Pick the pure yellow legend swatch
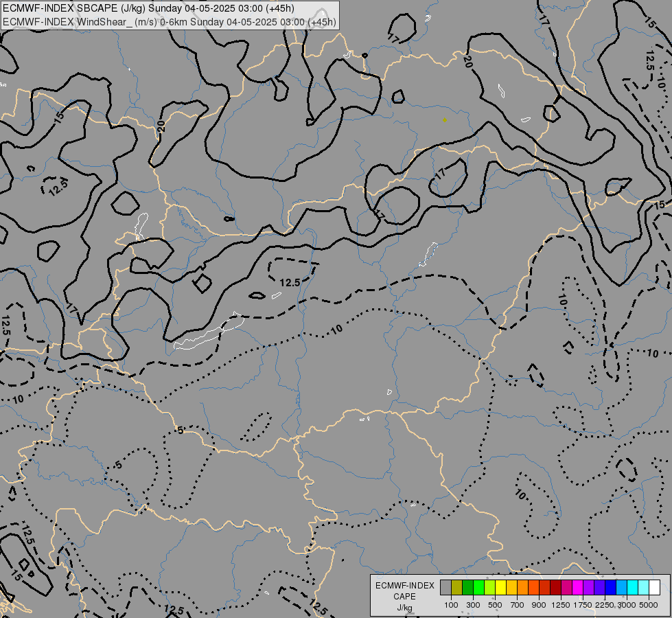 click(x=500, y=587)
